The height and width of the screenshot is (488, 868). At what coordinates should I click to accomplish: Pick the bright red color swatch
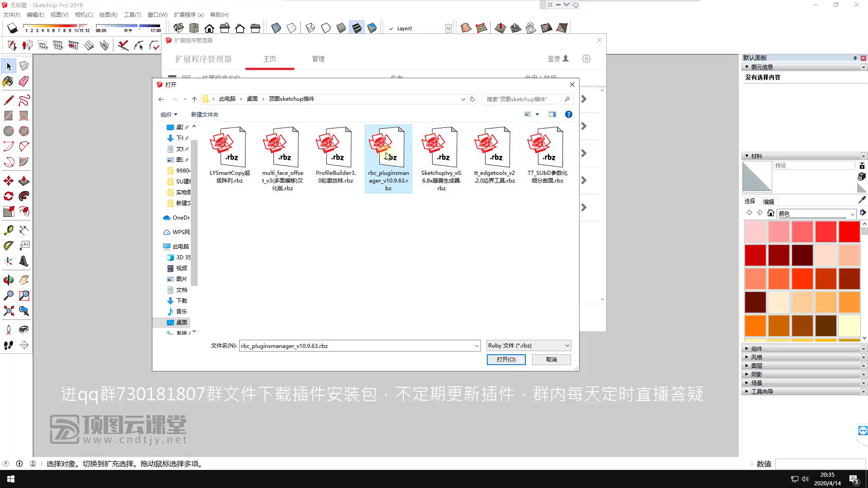[x=849, y=231]
